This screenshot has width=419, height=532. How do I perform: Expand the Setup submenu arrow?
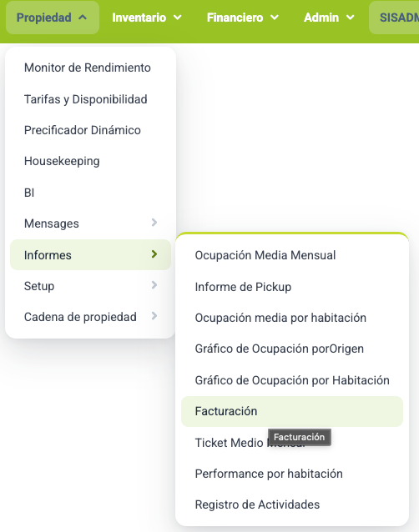154,285
